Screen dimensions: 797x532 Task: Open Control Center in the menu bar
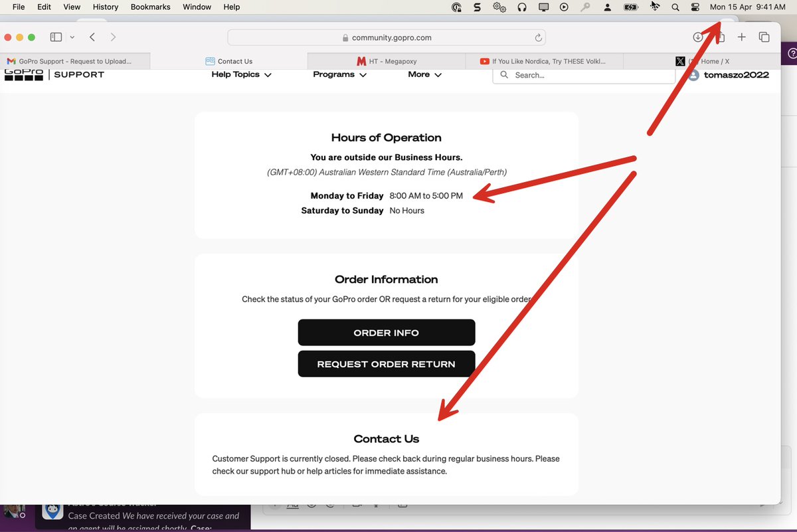[x=695, y=7]
